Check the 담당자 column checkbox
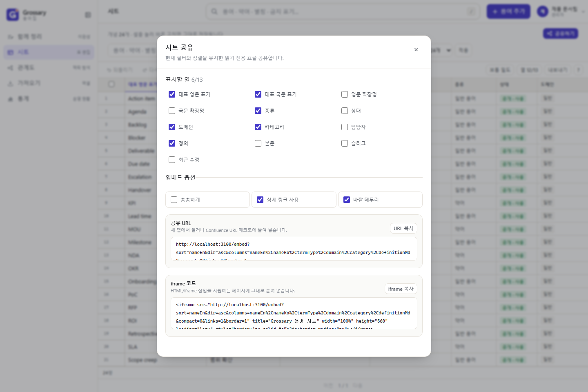 pyautogui.click(x=345, y=127)
